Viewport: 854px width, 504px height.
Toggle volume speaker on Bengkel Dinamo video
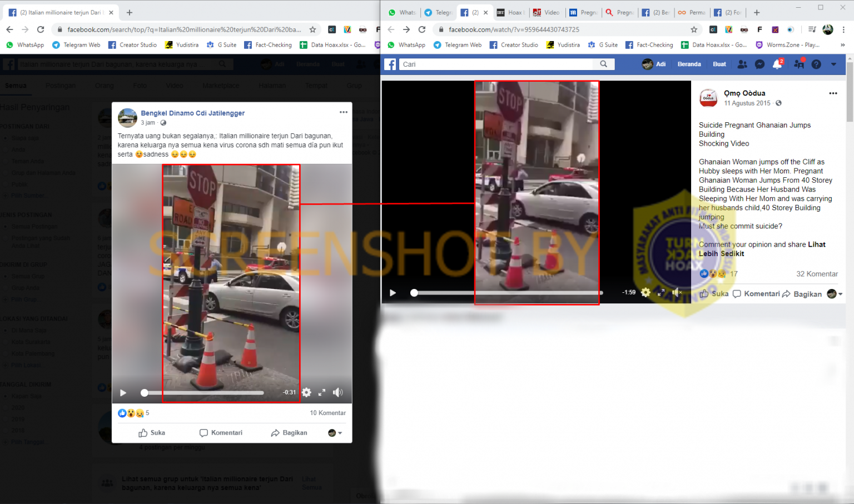[337, 392]
